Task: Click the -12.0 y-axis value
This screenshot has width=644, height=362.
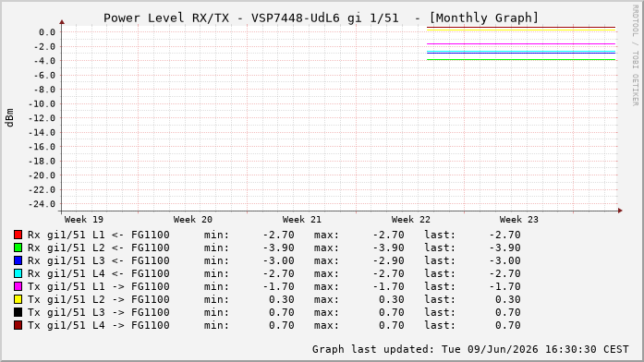Action: 42,118
